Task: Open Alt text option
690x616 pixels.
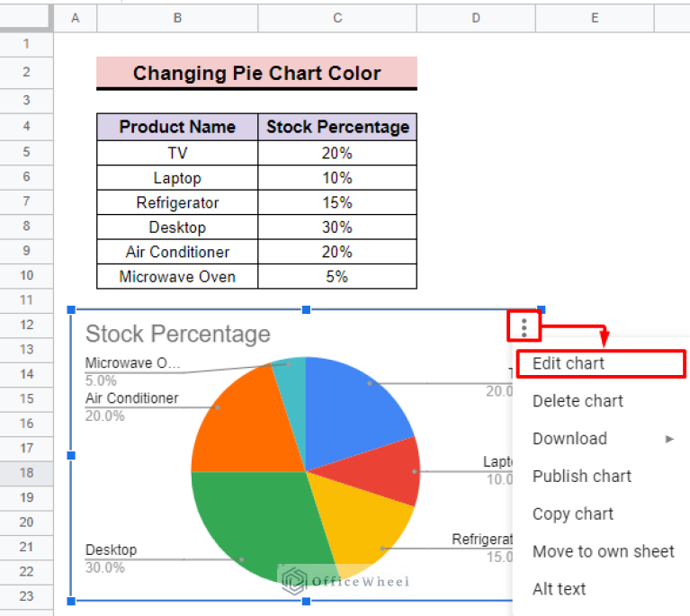Action: (x=601, y=589)
